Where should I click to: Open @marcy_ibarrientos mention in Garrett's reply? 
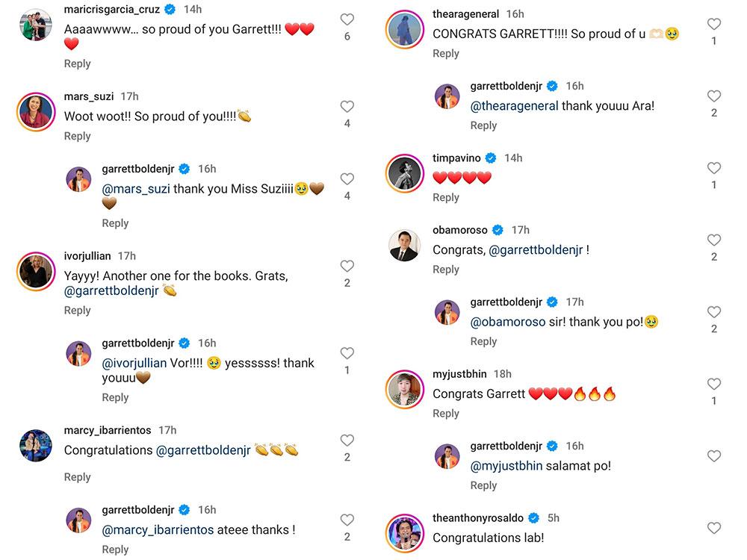pos(158,529)
